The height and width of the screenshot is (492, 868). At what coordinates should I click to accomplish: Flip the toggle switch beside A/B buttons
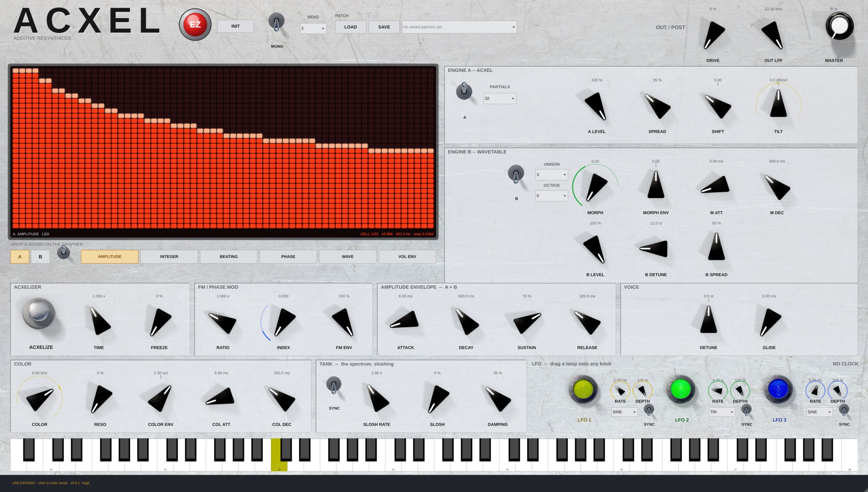point(63,252)
